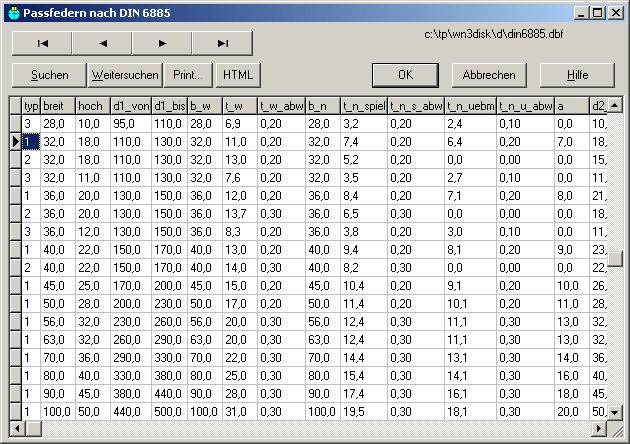The image size is (630, 444).
Task: Confirm selection with OK
Action: [405, 75]
